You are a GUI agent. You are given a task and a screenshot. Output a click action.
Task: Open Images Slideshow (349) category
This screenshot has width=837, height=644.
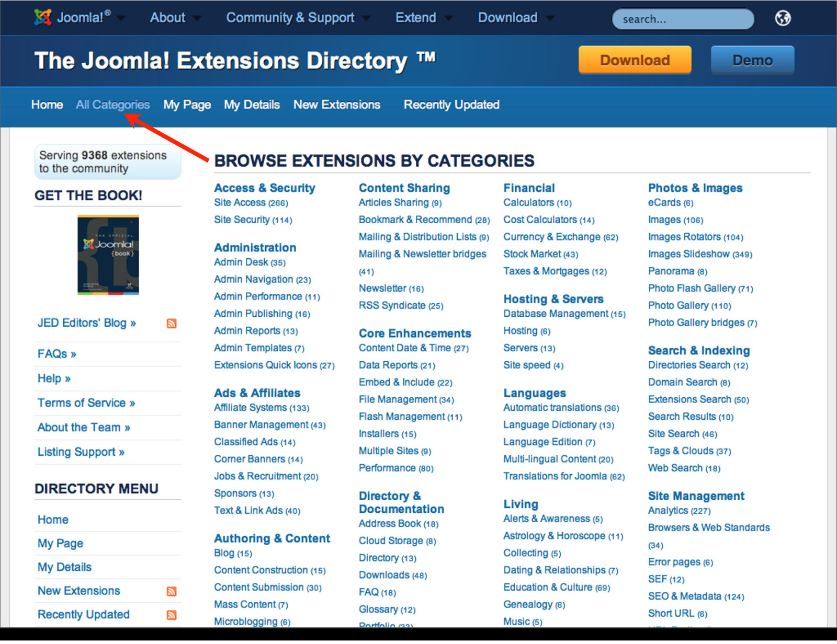(x=700, y=255)
